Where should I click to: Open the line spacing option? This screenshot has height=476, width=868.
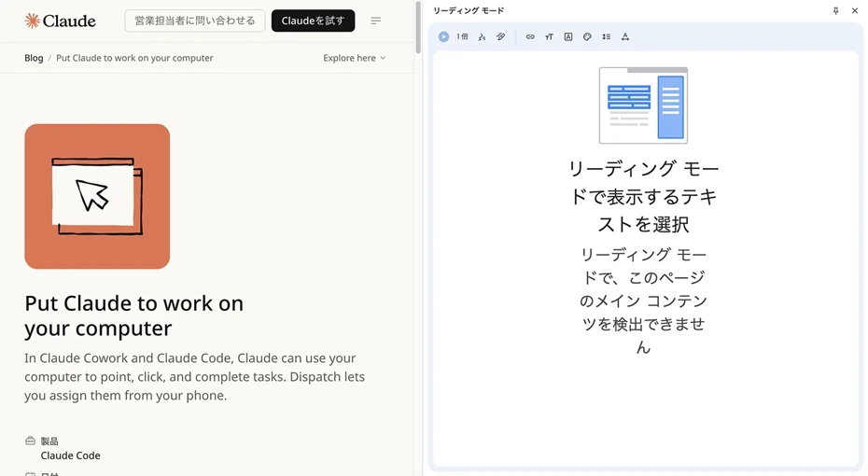pos(606,36)
